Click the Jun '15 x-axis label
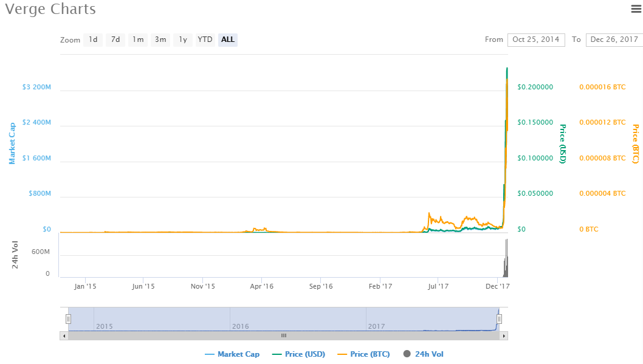Screen dimensions: 643x364 tap(143, 286)
